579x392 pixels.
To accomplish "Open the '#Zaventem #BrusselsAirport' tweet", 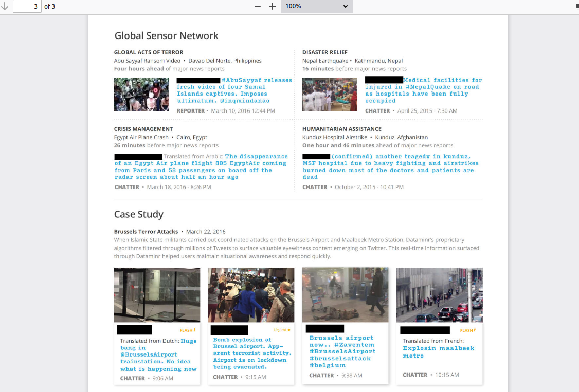I will (x=342, y=351).
